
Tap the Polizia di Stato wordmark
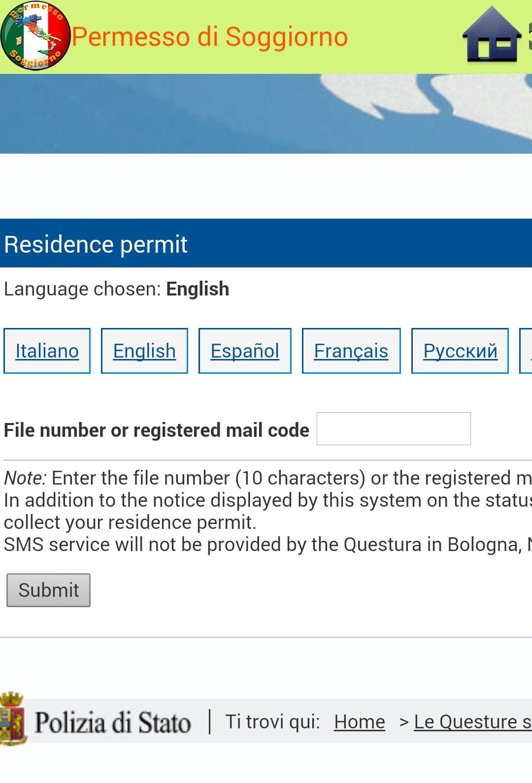click(113, 722)
